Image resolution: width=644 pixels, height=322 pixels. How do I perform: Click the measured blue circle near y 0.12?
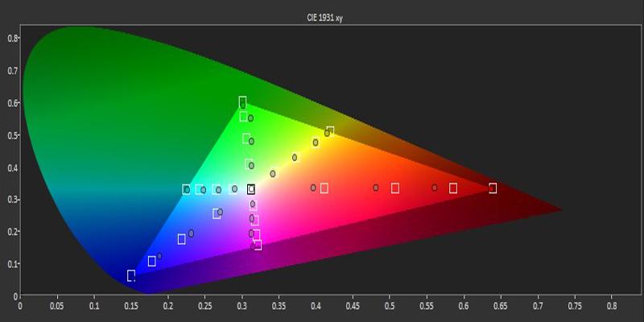(159, 256)
